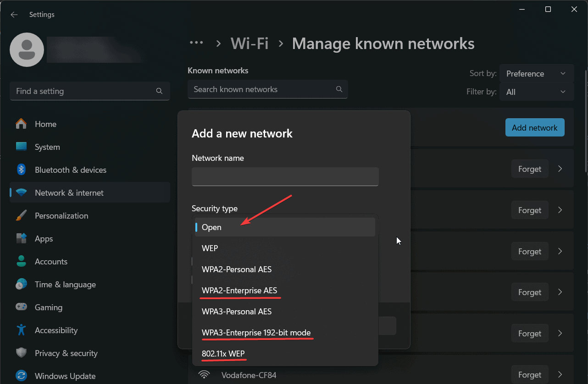Forget the Vodafone-CF84 network
The width and height of the screenshot is (588, 384).
[530, 375]
